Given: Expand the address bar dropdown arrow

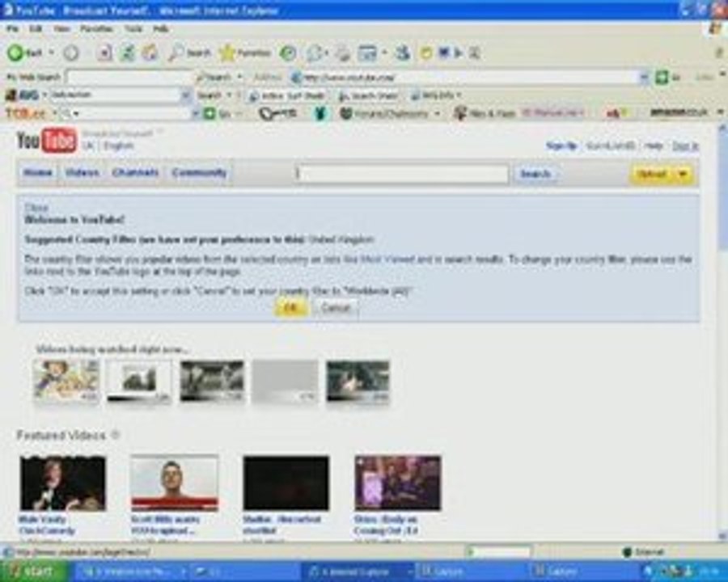Looking at the screenshot, I should point(644,77).
